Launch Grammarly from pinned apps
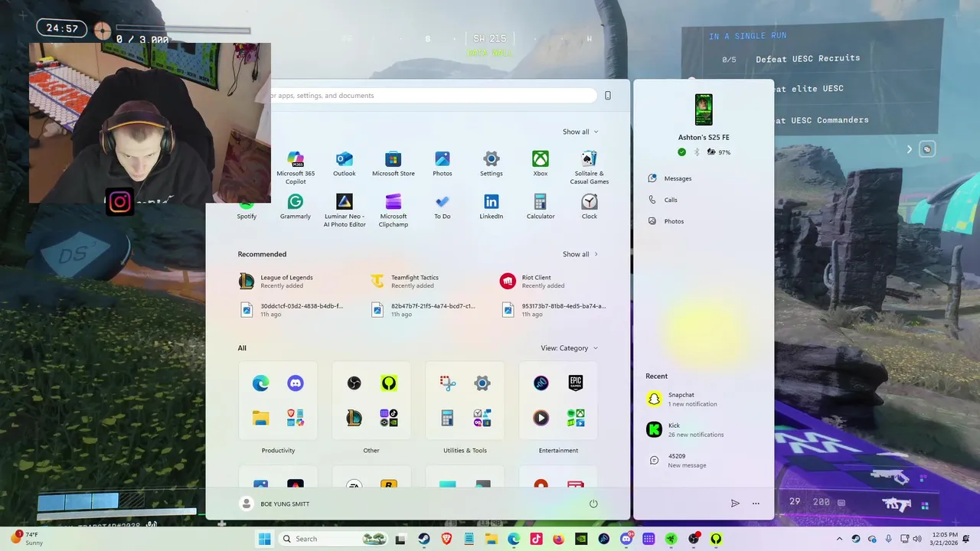This screenshot has width=980, height=551. [x=296, y=207]
